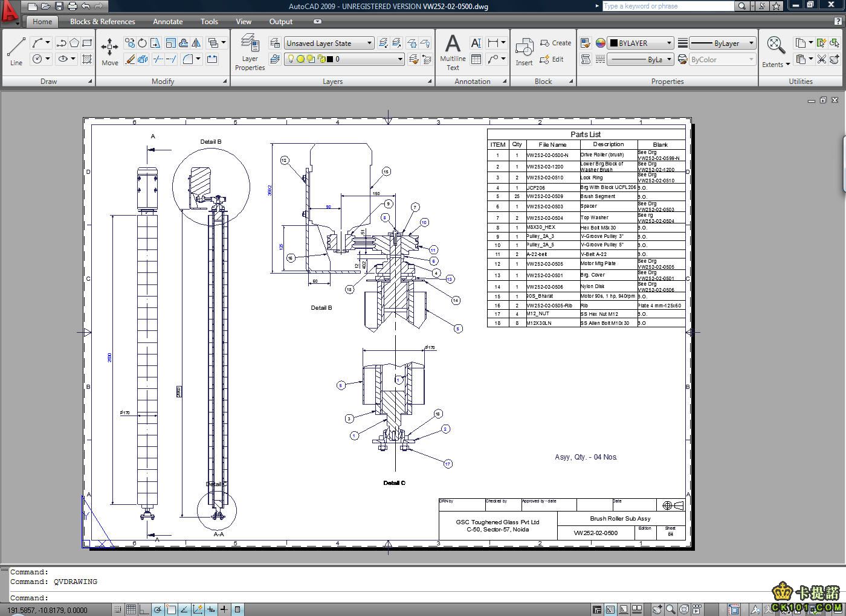The image size is (846, 616).
Task: Click the Insert block button
Action: click(524, 52)
